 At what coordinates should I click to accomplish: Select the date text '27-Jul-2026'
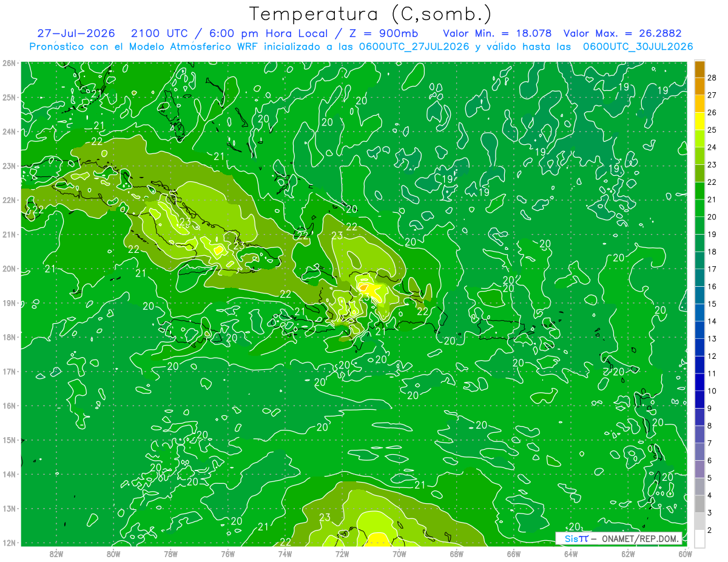[76, 33]
